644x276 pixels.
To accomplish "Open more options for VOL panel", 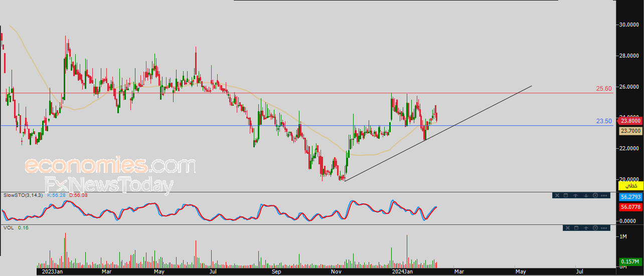I will [x=604, y=228].
